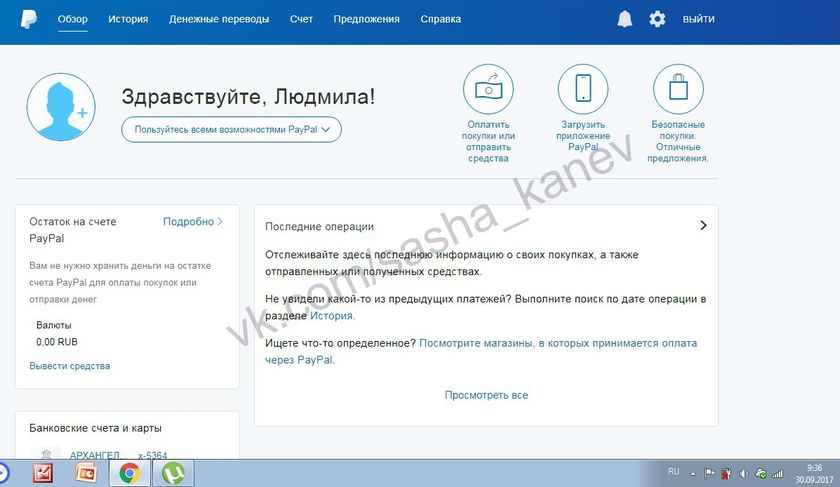Click the download PayPal app phone icon
Screen dimensions: 840x487
[x=582, y=89]
